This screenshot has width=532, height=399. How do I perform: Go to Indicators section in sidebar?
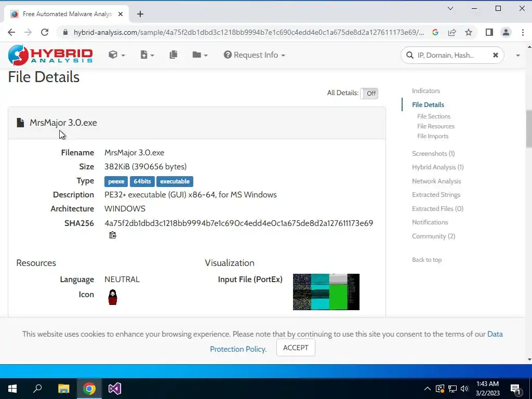(x=426, y=91)
